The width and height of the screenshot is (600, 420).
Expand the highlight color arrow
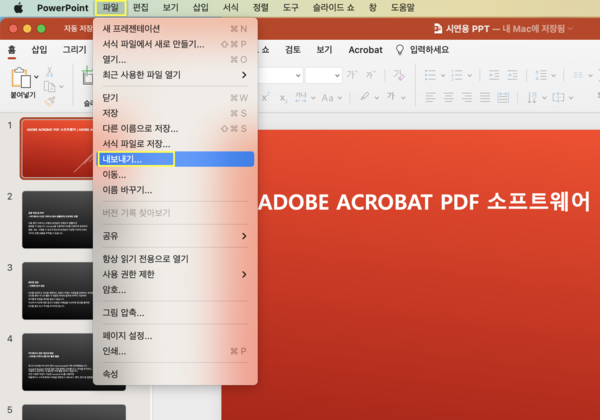tap(377, 98)
